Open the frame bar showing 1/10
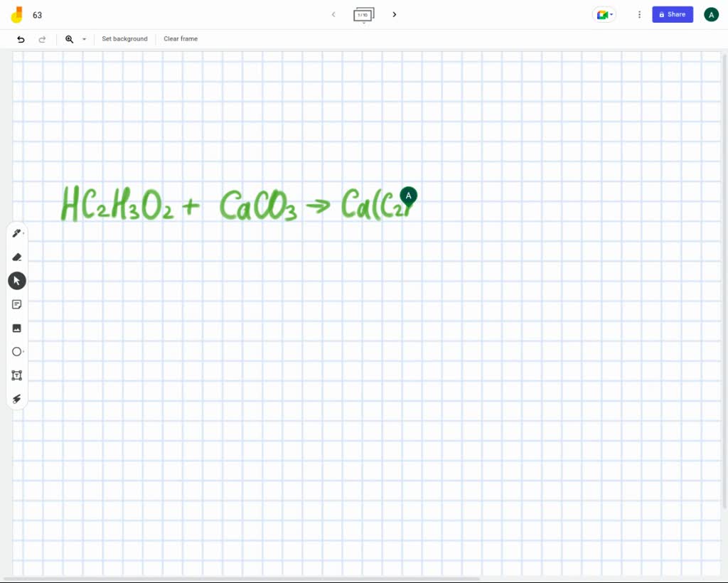 tap(363, 14)
